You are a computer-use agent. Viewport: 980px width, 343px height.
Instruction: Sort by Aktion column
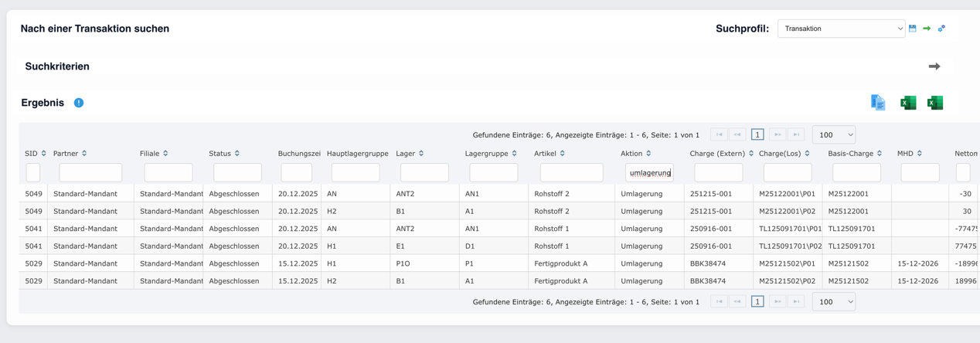648,154
